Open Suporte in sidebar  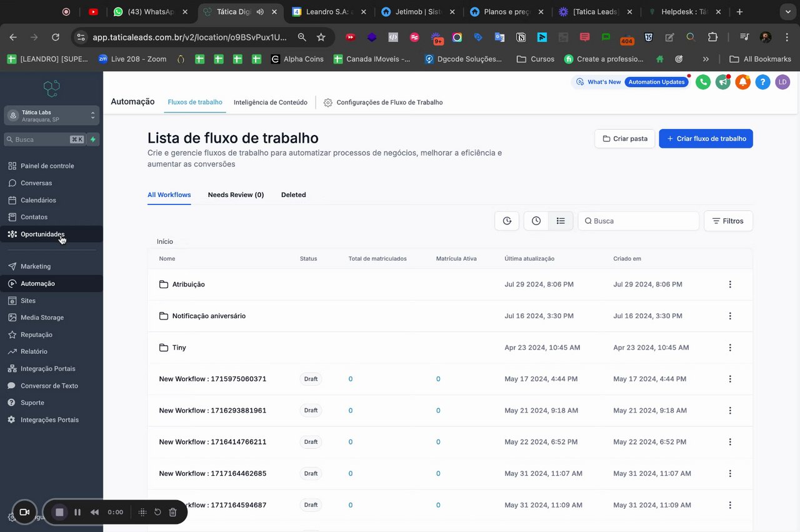tap(51, 403)
